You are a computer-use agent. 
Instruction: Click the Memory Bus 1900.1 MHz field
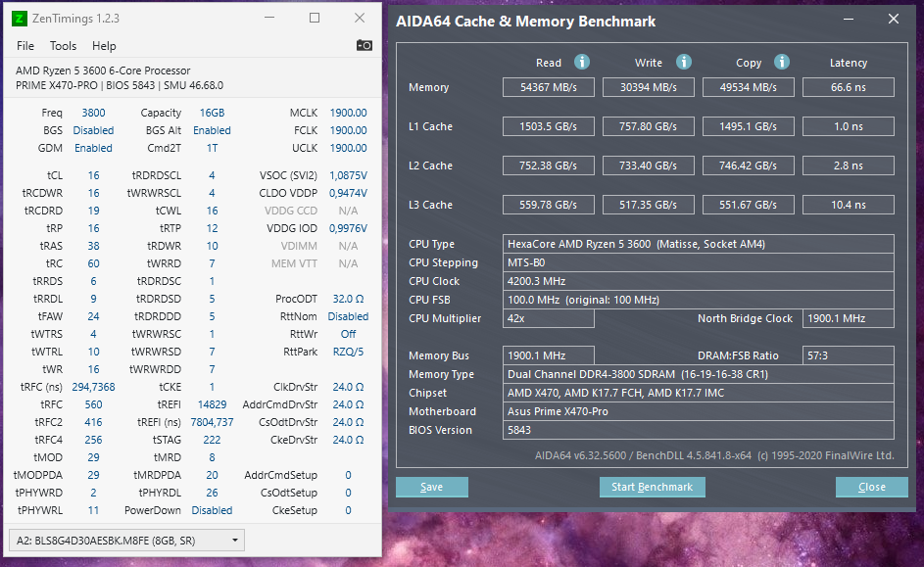coord(549,355)
